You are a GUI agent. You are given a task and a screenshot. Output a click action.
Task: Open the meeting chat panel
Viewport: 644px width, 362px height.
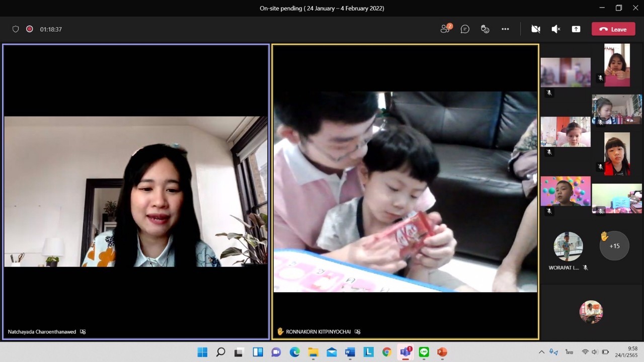(x=465, y=29)
